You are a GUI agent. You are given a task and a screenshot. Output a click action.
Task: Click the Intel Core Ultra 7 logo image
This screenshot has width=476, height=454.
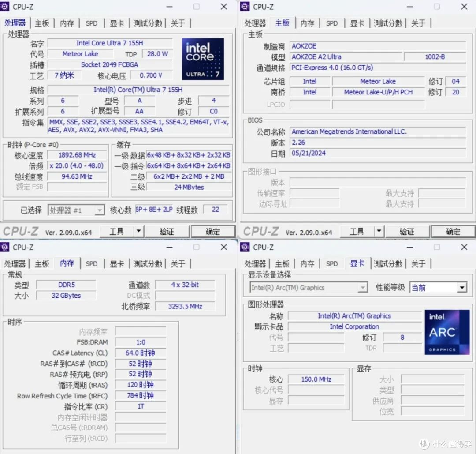pos(203,59)
